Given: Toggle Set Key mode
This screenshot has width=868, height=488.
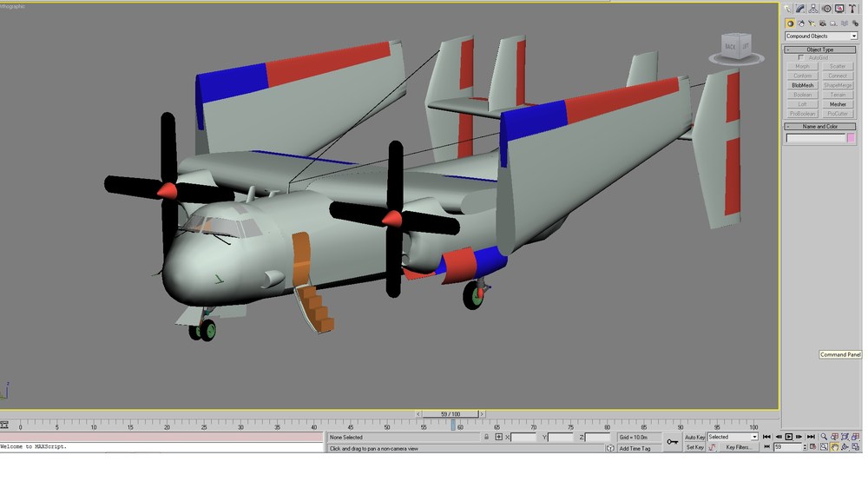Looking at the screenshot, I should point(694,447).
